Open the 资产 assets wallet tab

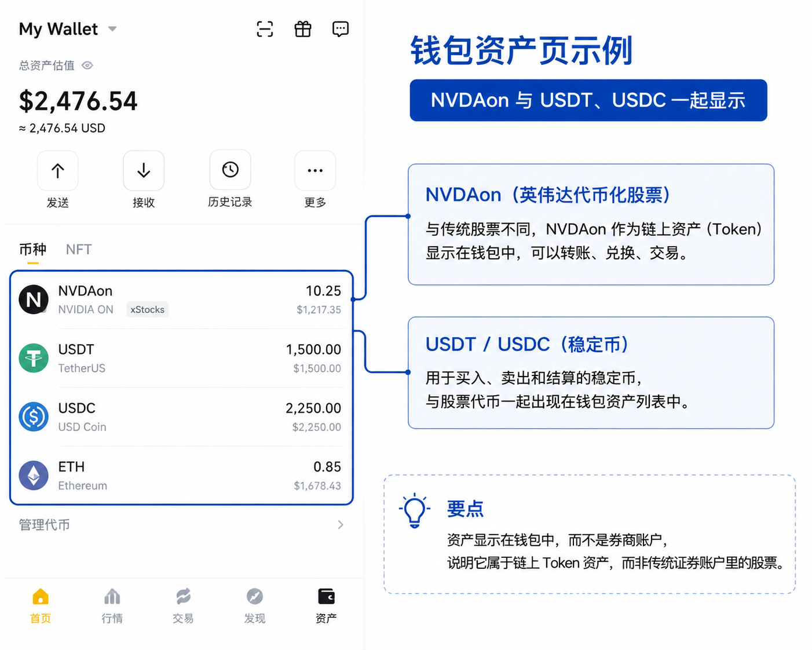(x=326, y=606)
